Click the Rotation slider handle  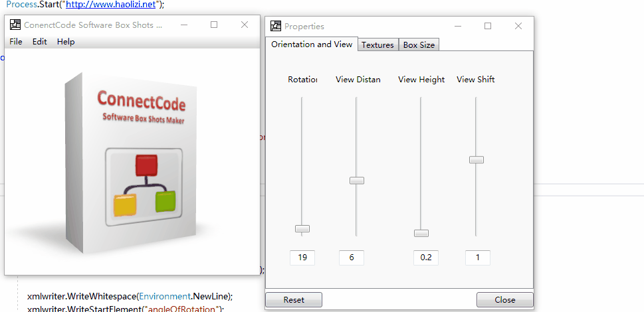(302, 229)
